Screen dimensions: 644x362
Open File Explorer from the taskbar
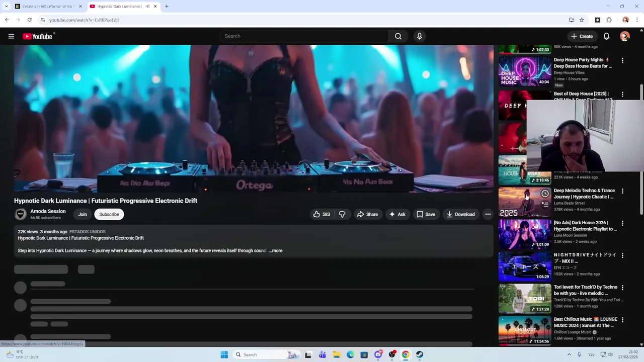tap(336, 354)
